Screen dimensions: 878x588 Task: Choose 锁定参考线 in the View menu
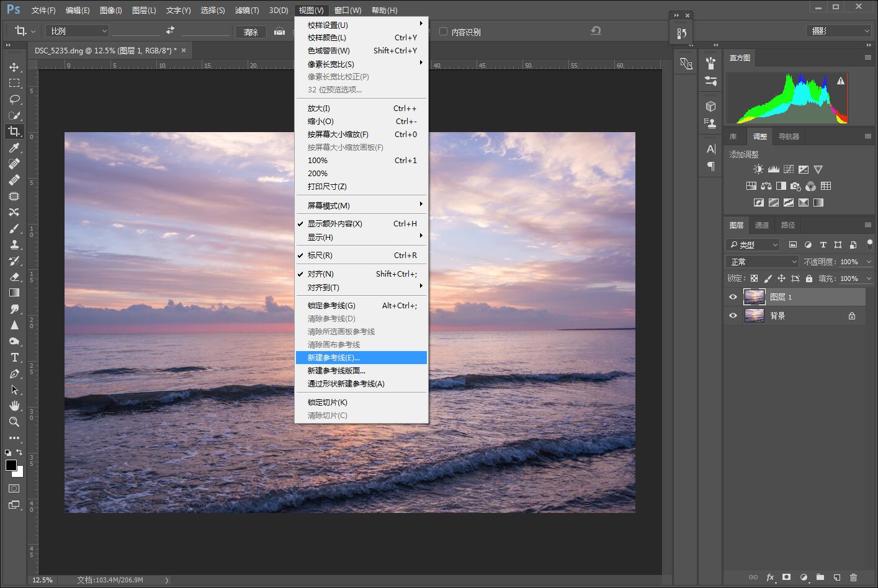362,306
